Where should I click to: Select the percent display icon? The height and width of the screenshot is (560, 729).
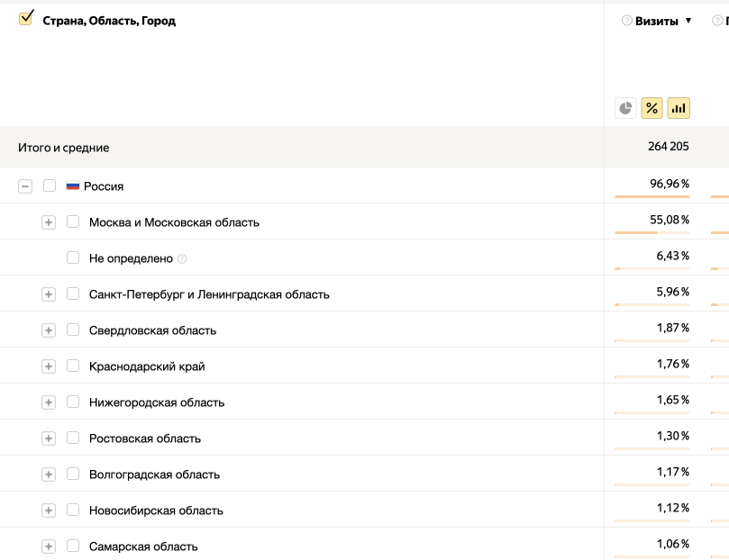(652, 108)
